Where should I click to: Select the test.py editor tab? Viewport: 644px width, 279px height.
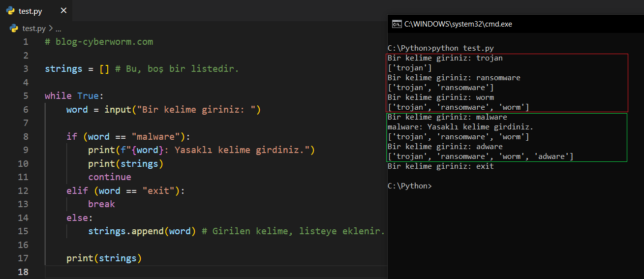pos(30,11)
